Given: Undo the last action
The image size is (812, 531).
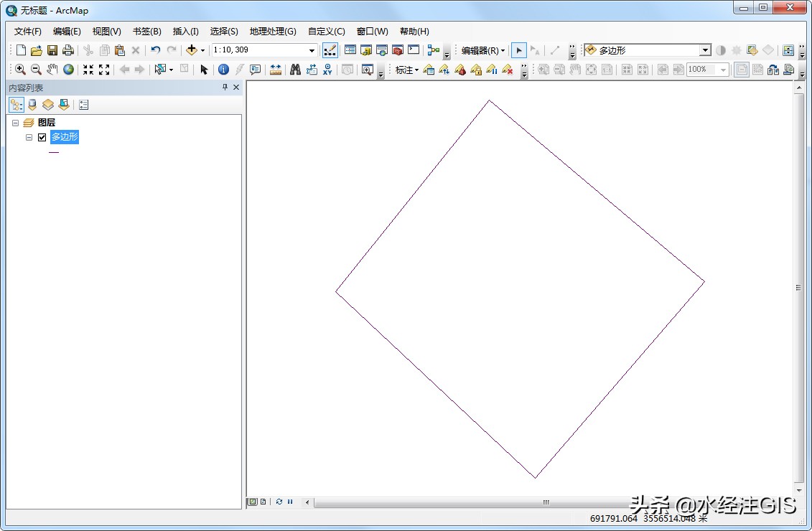Looking at the screenshot, I should point(155,50).
